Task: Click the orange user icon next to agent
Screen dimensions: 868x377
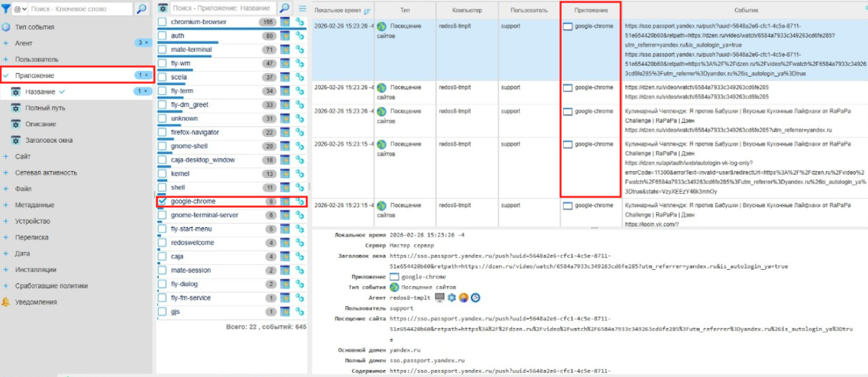Action: coord(464,298)
